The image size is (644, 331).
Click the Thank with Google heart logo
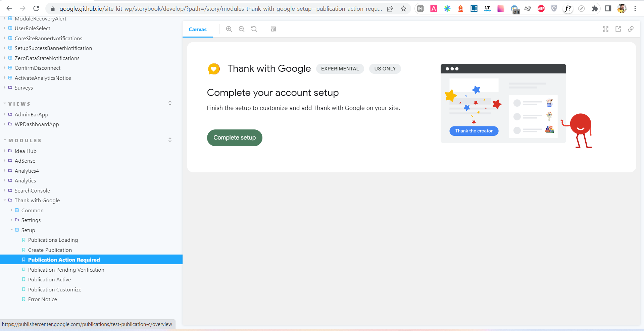214,69
